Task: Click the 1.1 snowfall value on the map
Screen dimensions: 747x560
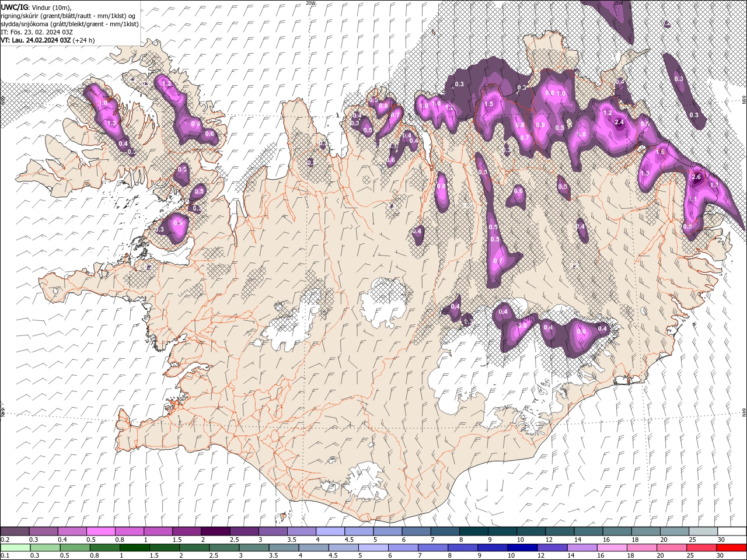Action: click(x=693, y=199)
